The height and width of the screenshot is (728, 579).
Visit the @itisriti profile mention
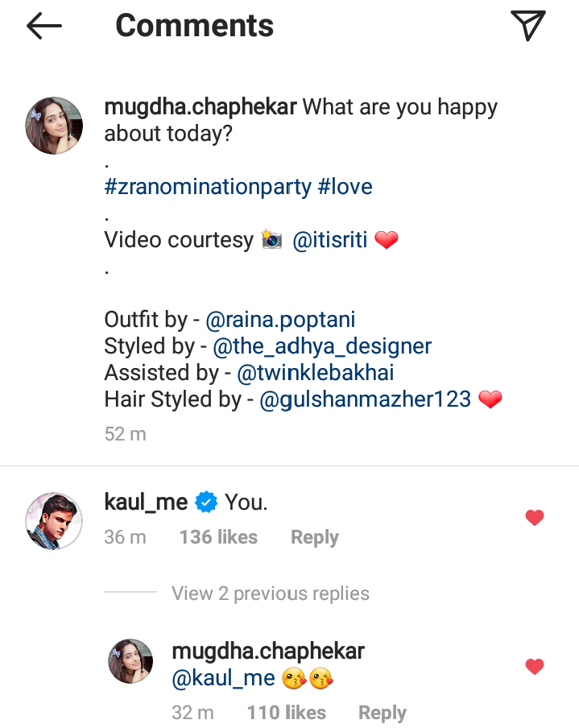point(330,240)
